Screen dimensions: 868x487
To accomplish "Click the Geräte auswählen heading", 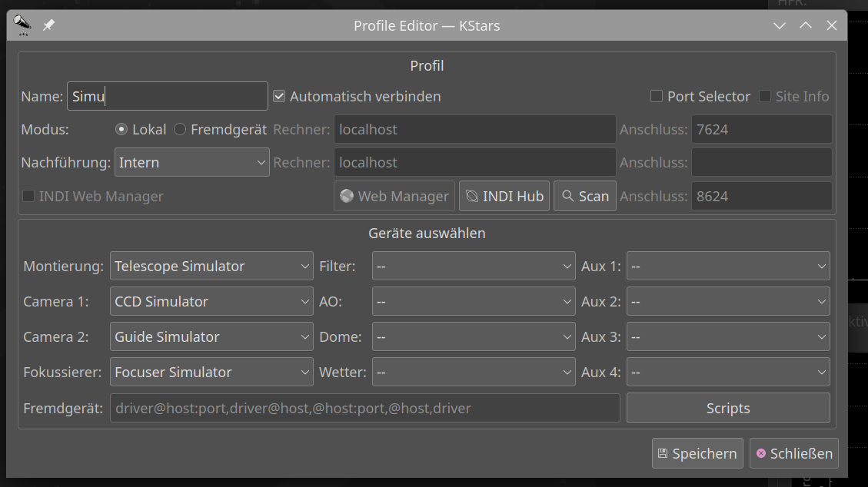I will 427,234.
